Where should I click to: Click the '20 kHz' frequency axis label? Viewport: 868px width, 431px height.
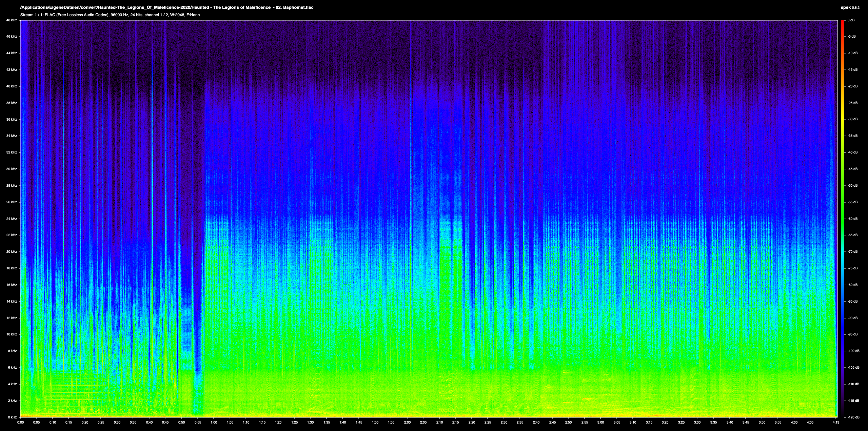(x=11, y=252)
